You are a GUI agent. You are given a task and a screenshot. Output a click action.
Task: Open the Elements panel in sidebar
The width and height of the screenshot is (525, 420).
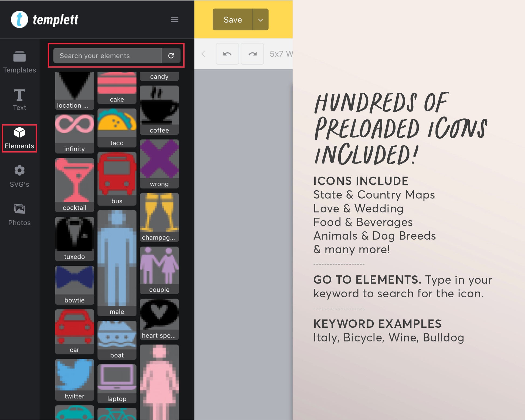[19, 138]
